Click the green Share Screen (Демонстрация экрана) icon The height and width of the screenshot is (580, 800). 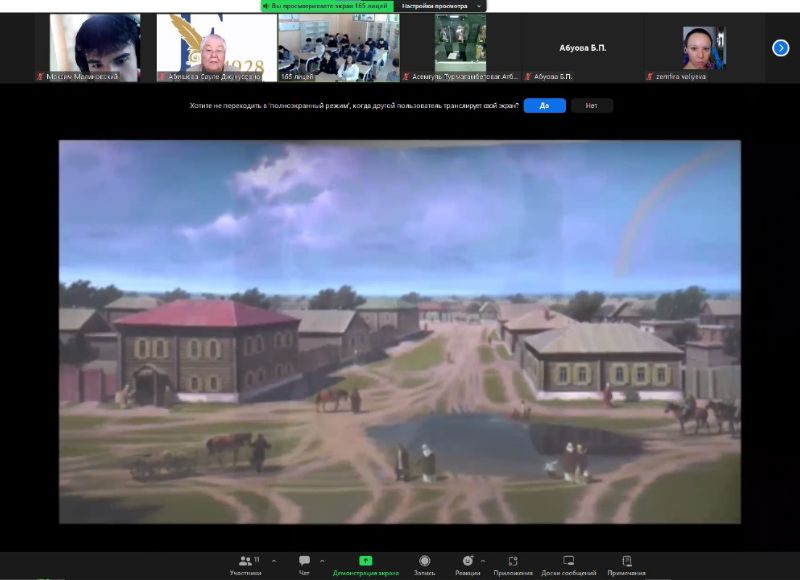365,561
